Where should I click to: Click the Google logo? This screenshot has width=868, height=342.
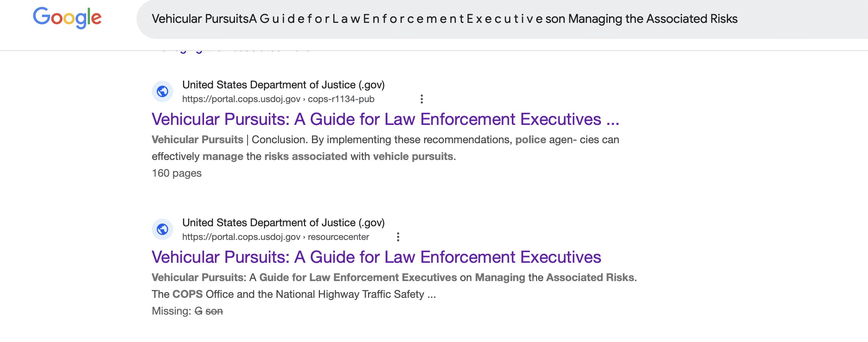pos(67,18)
